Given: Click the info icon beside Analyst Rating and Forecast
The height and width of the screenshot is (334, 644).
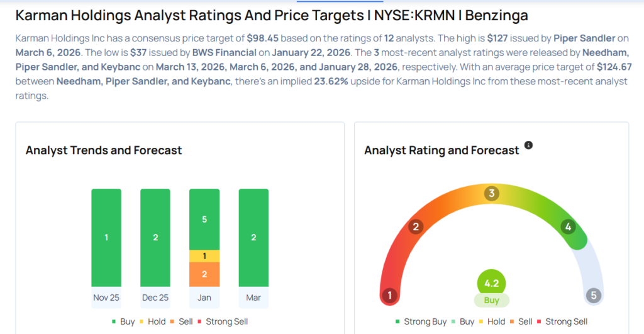Looking at the screenshot, I should 528,145.
